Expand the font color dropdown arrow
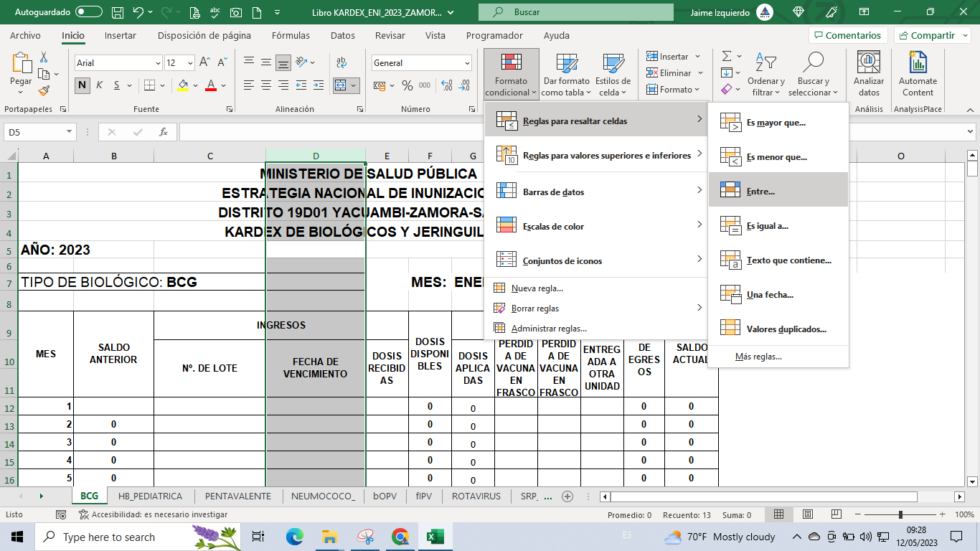 coord(224,86)
